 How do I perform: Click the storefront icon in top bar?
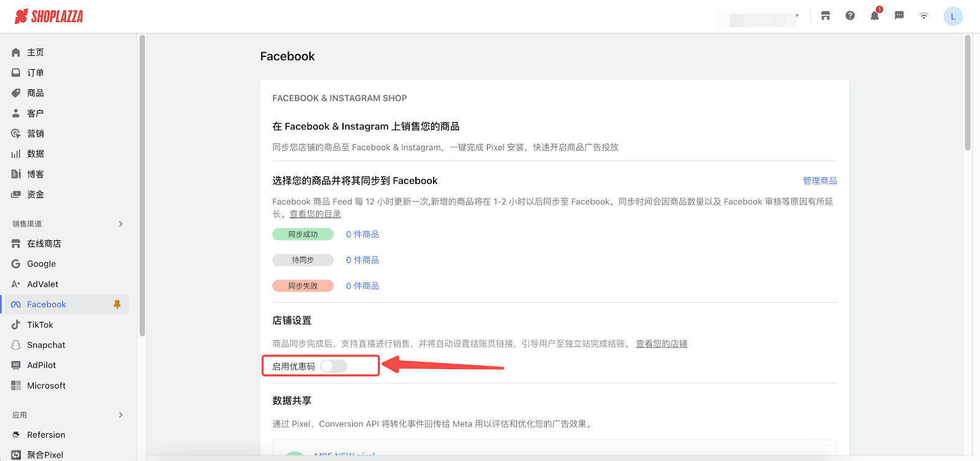click(826, 16)
